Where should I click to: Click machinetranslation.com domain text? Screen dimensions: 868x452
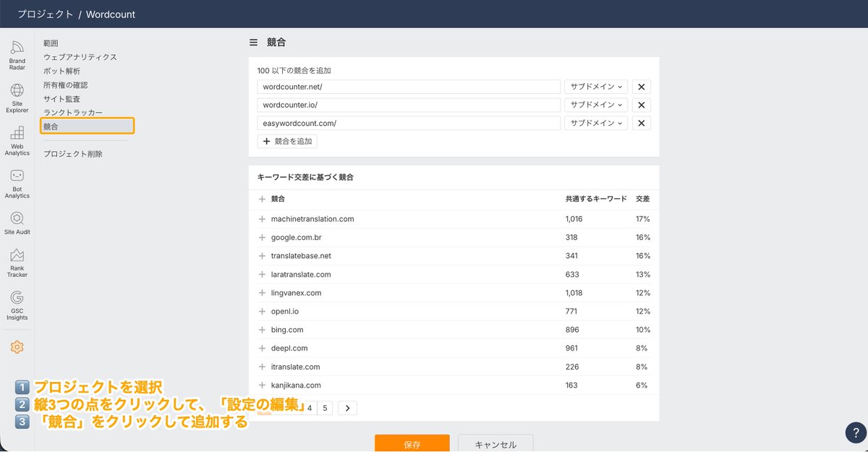coord(312,218)
